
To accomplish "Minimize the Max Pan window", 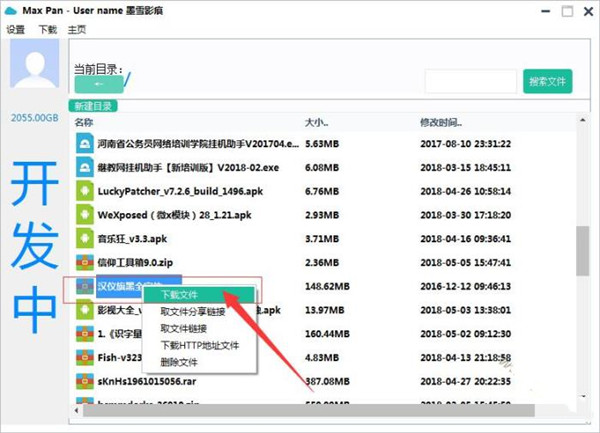I will [546, 11].
